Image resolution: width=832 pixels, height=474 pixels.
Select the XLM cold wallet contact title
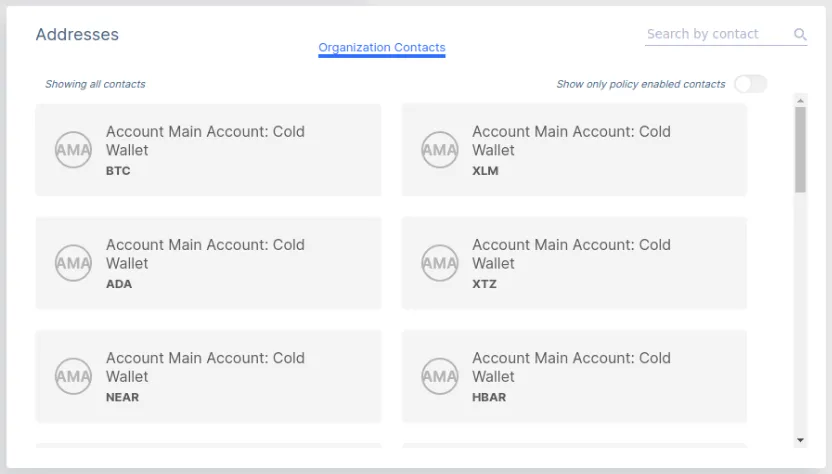571,141
